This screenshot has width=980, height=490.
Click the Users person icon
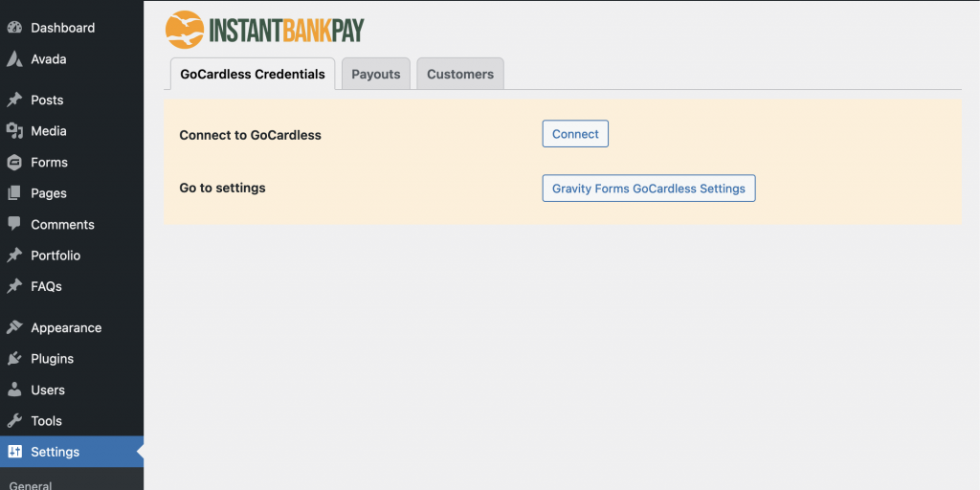14,390
